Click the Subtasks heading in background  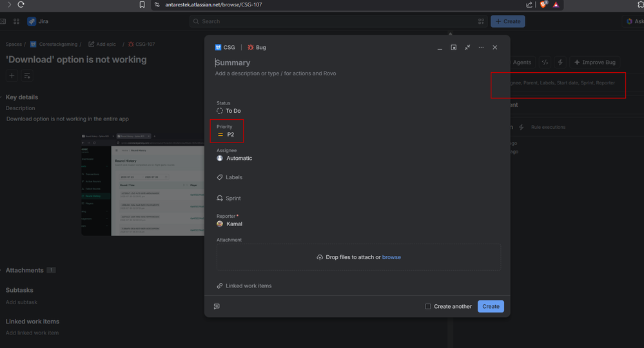[19, 290]
